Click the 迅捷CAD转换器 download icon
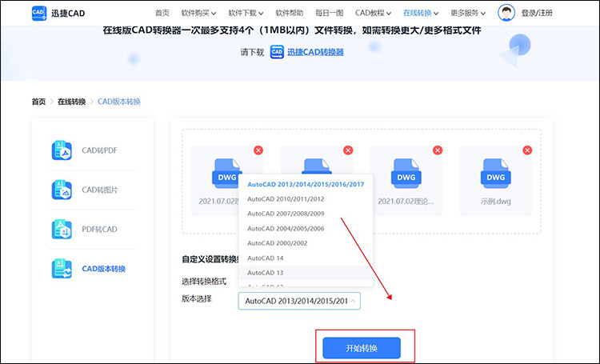600x364 pixels. [277, 52]
